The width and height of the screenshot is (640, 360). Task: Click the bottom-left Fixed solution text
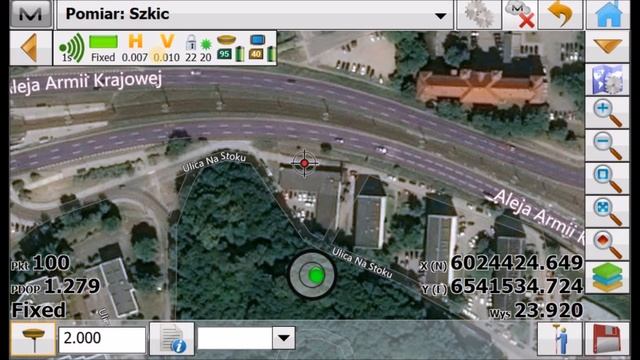38,310
